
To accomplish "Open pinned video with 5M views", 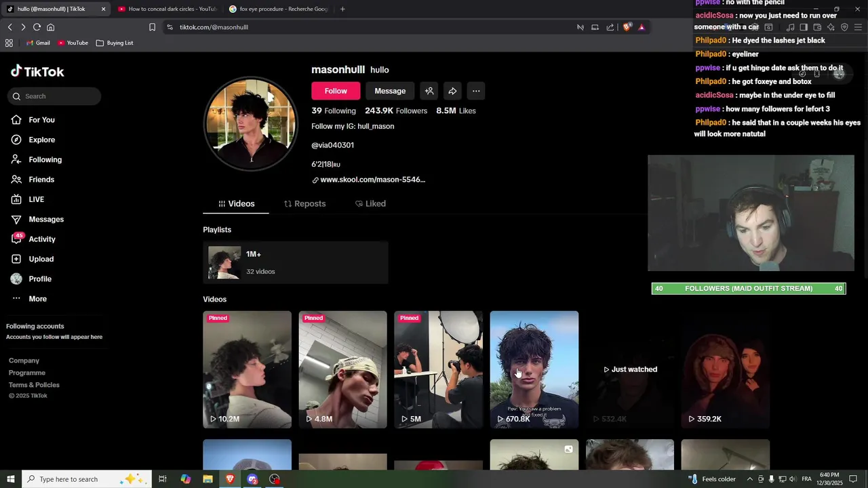I will [x=438, y=369].
